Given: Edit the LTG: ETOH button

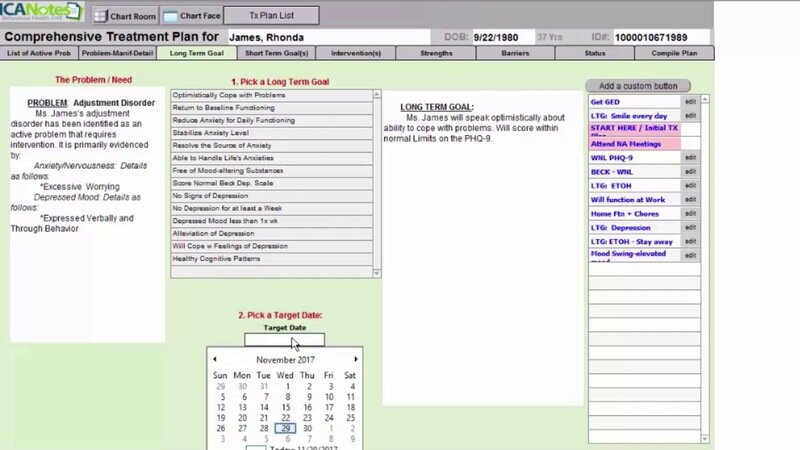Looking at the screenshot, I should (690, 186).
